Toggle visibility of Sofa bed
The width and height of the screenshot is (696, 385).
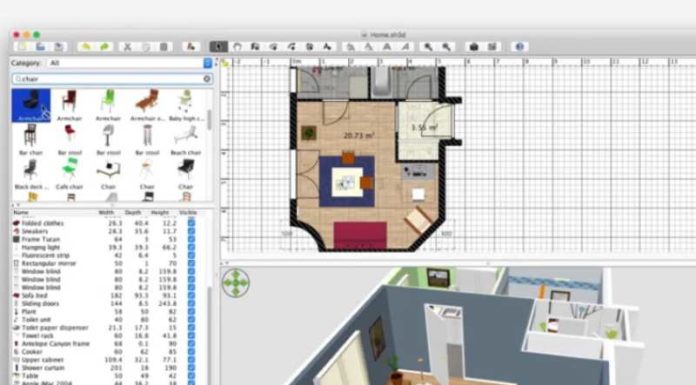[x=191, y=295]
